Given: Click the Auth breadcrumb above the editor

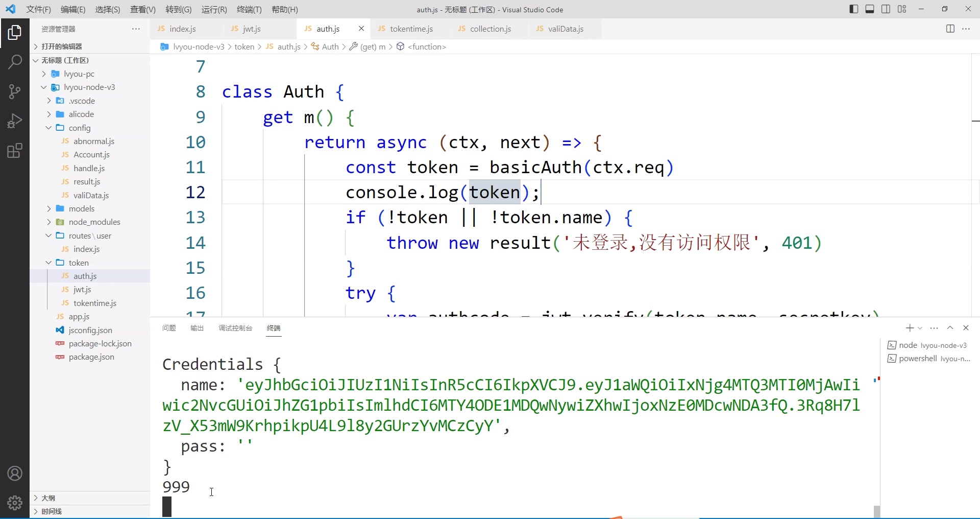Looking at the screenshot, I should click(329, 47).
